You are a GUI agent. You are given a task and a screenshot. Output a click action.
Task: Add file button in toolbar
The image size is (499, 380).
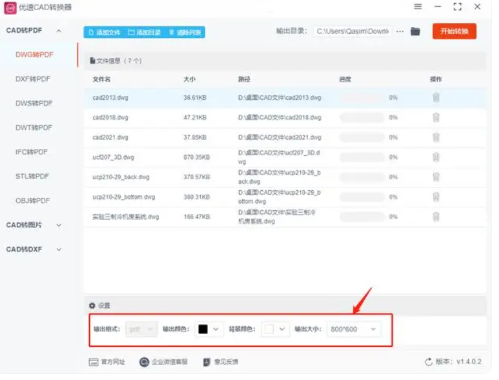coord(105,32)
